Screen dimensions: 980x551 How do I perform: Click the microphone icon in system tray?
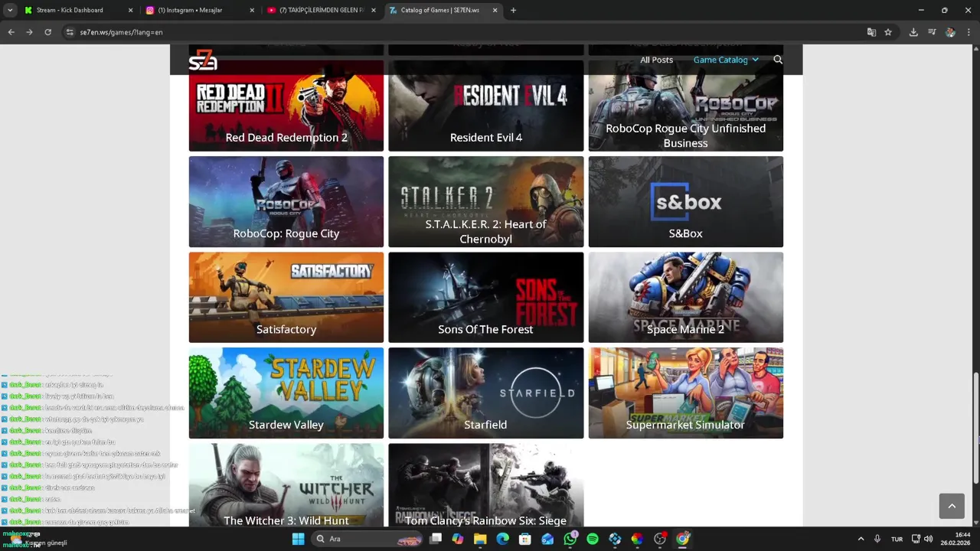[877, 539]
